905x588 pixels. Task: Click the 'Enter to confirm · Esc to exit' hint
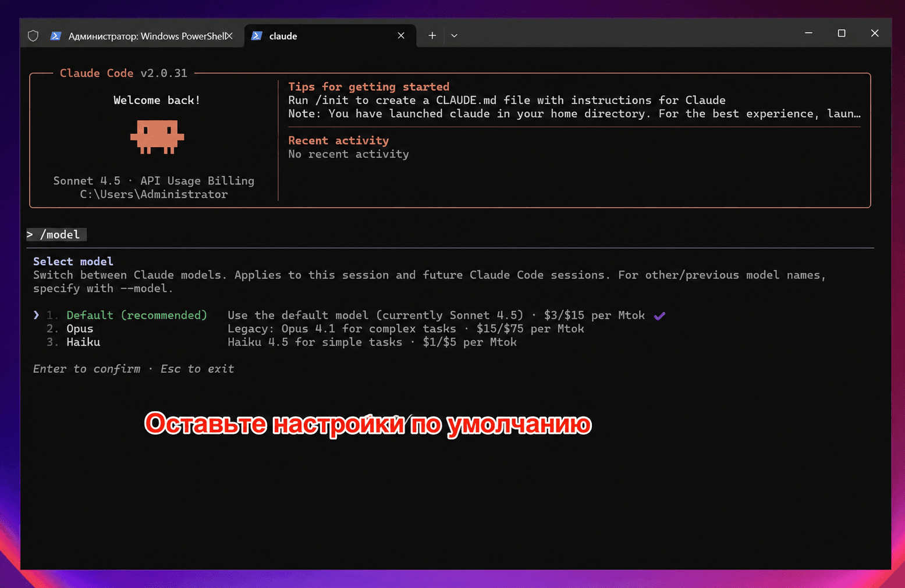pyautogui.click(x=133, y=369)
